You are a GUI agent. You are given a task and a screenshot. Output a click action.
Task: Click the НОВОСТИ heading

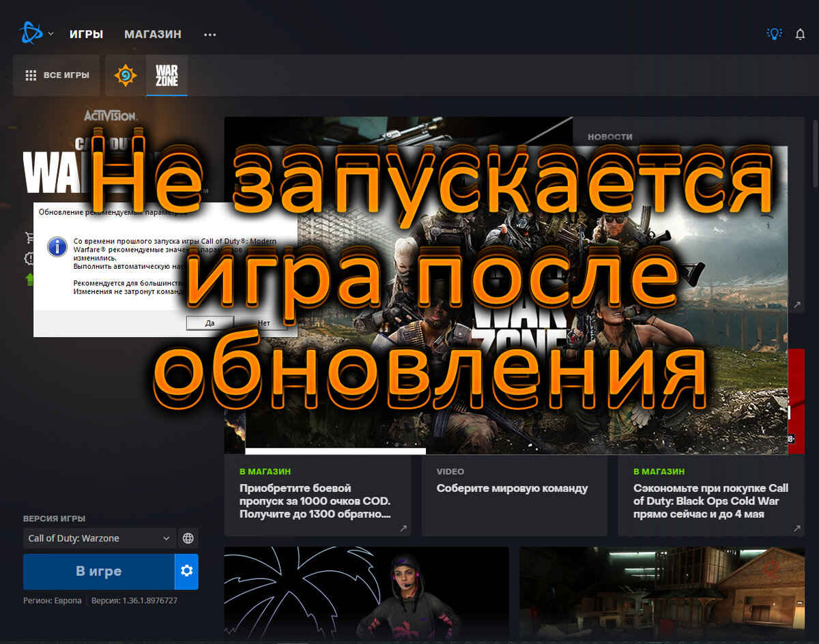(610, 136)
